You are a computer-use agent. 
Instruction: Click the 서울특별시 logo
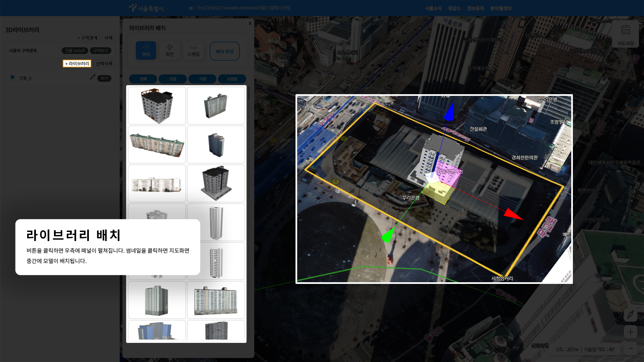[x=147, y=8]
